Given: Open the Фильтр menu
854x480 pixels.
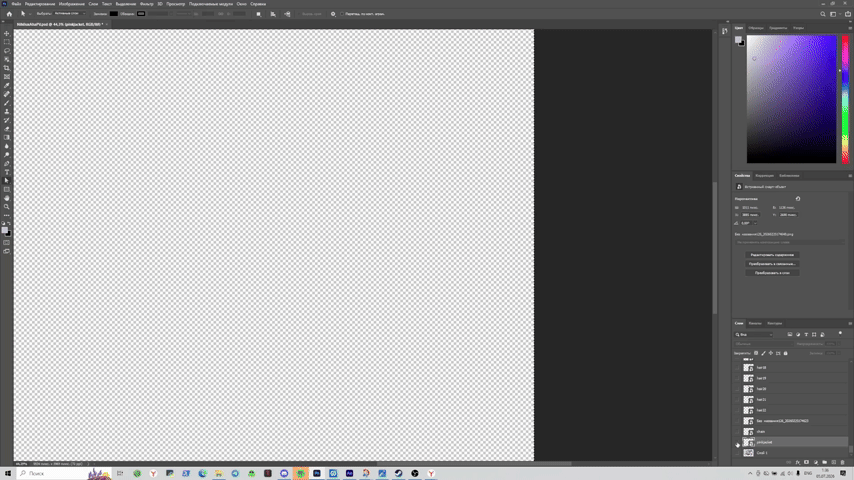Looking at the screenshot, I should tap(147, 4).
